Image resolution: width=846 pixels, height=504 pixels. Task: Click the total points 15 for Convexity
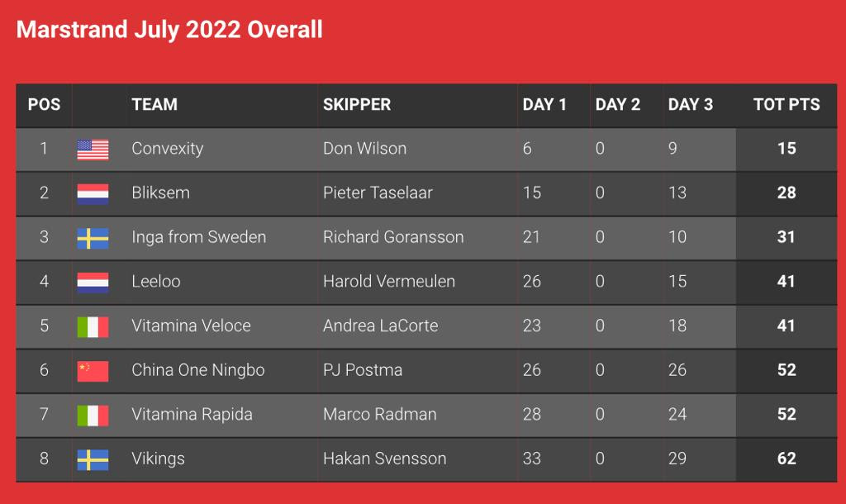click(x=787, y=149)
